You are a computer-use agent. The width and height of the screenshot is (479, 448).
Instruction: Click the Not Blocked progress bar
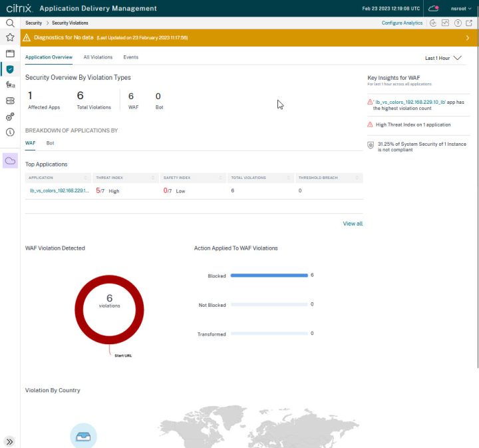click(x=269, y=304)
